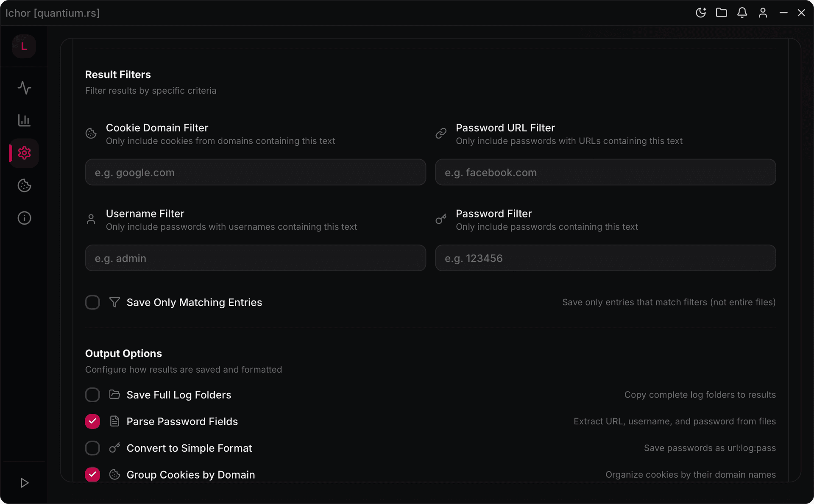Select the settings gear in sidebar

24,153
